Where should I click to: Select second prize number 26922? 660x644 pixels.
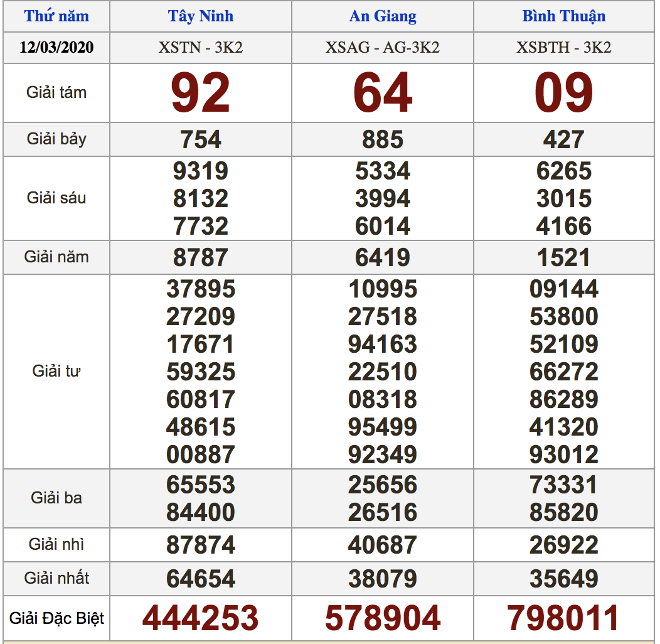click(563, 545)
